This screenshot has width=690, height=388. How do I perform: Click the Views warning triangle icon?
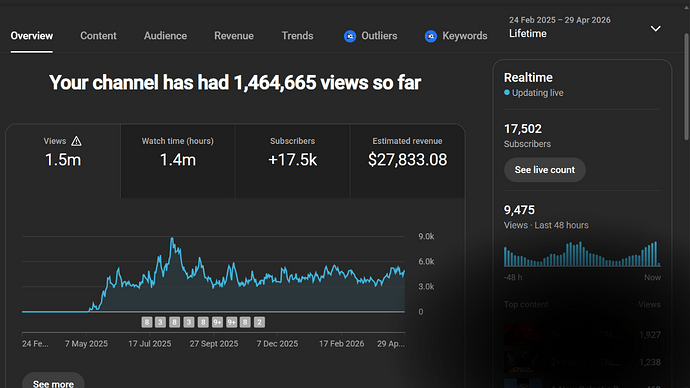[x=76, y=141]
